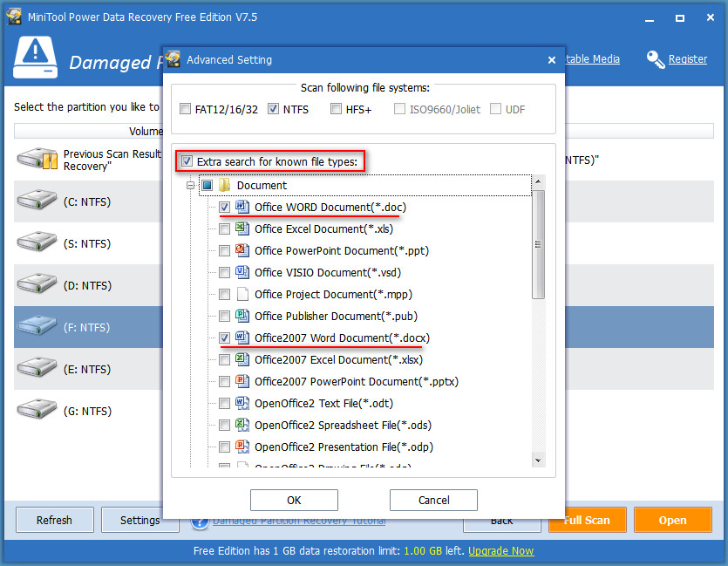Click the PowerPoint icon beside Office PowerPoint Document(*.ppt)

pos(242,250)
